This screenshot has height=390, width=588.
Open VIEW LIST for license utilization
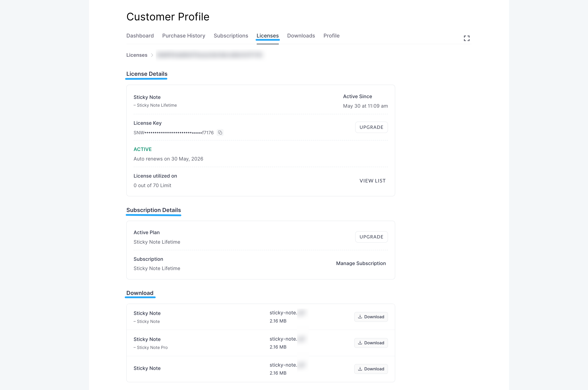[372, 181]
